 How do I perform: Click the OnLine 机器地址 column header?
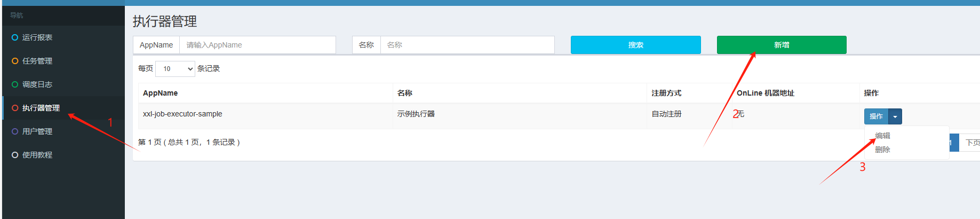[x=765, y=93]
